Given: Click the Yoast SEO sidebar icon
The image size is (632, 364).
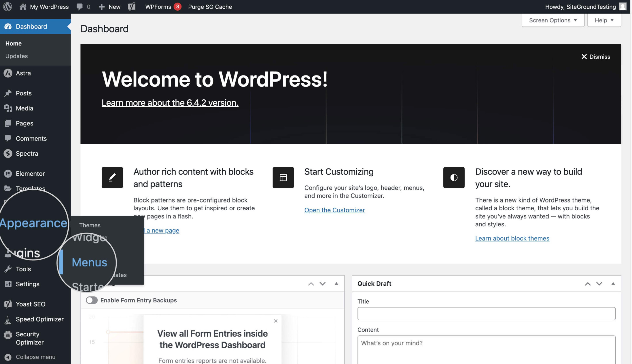Looking at the screenshot, I should [x=8, y=304].
